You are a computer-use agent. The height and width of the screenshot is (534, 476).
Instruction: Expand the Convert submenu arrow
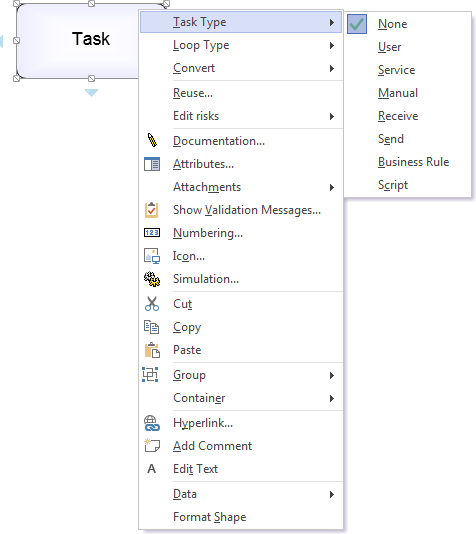click(x=332, y=68)
